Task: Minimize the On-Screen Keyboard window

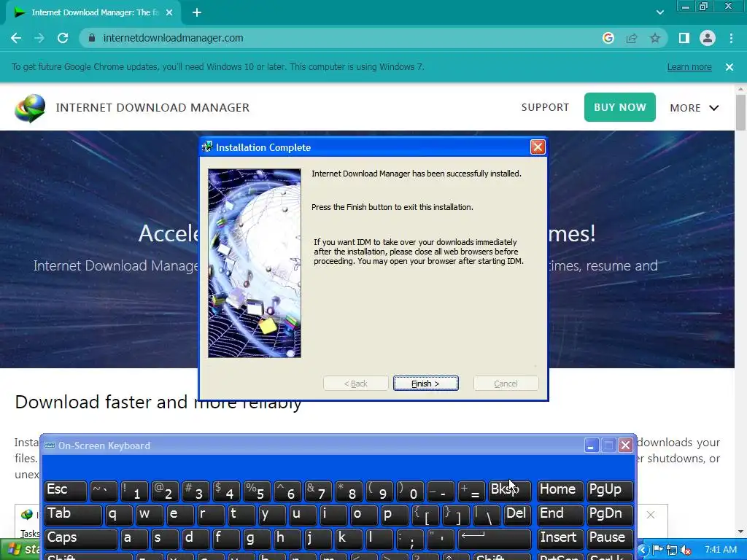Action: pyautogui.click(x=591, y=446)
